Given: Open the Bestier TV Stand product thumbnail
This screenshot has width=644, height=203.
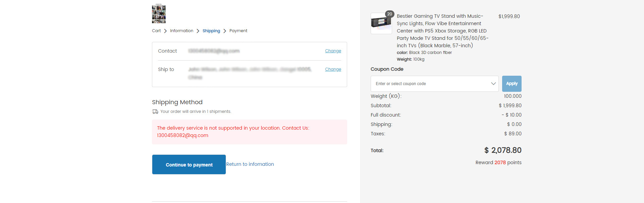Looking at the screenshot, I should pyautogui.click(x=381, y=23).
